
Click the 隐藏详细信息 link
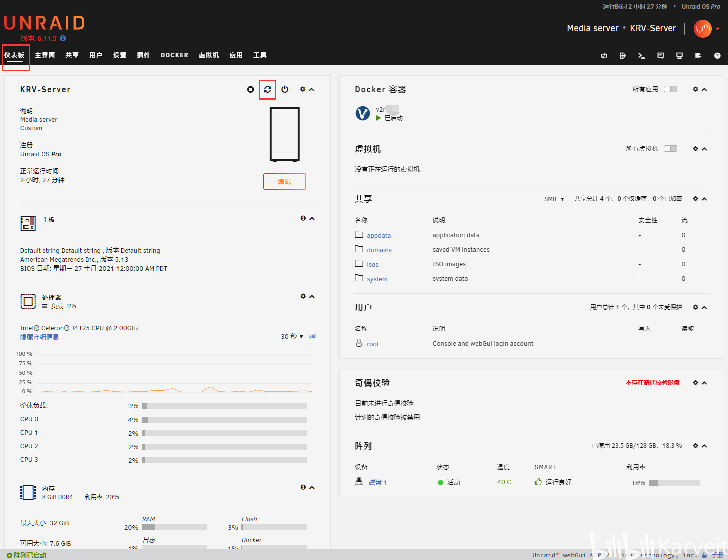40,337
